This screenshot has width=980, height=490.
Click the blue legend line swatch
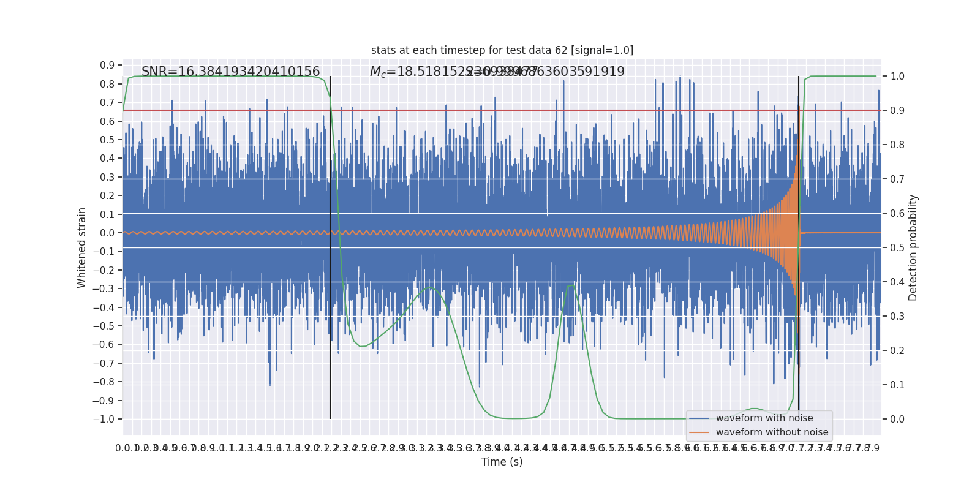(699, 418)
